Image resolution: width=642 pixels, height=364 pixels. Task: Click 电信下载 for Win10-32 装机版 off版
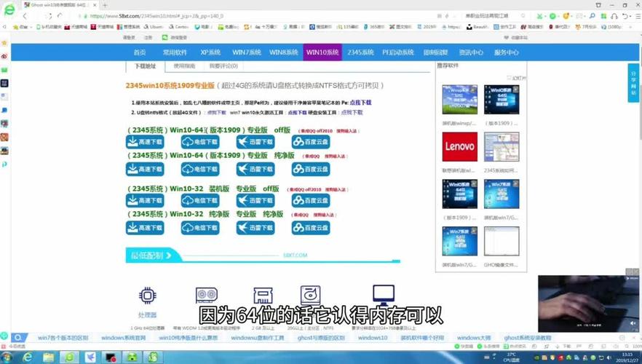[200, 201]
